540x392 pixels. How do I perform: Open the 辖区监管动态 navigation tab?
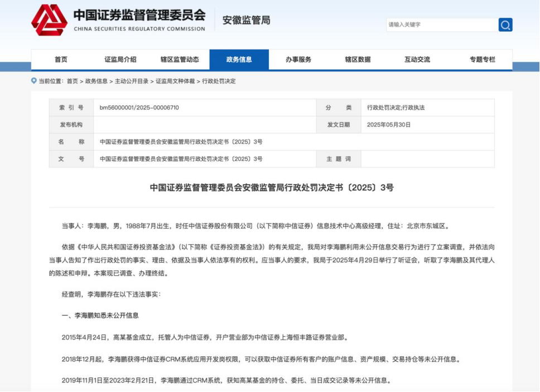click(x=180, y=60)
